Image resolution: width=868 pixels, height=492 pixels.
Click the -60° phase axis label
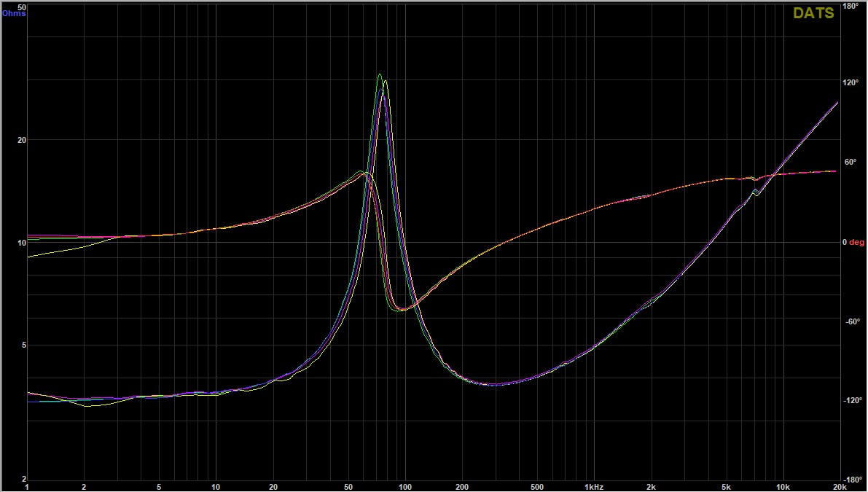click(852, 321)
